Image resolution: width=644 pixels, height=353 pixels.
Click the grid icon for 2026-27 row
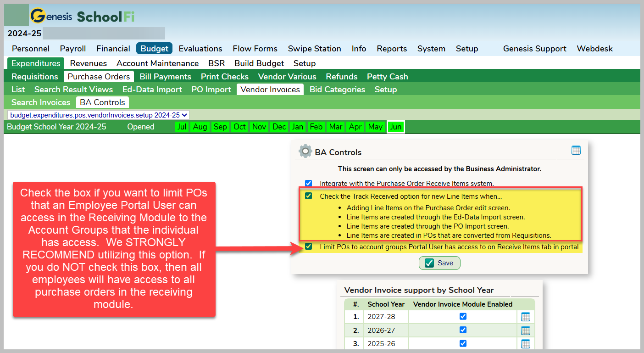click(x=526, y=331)
